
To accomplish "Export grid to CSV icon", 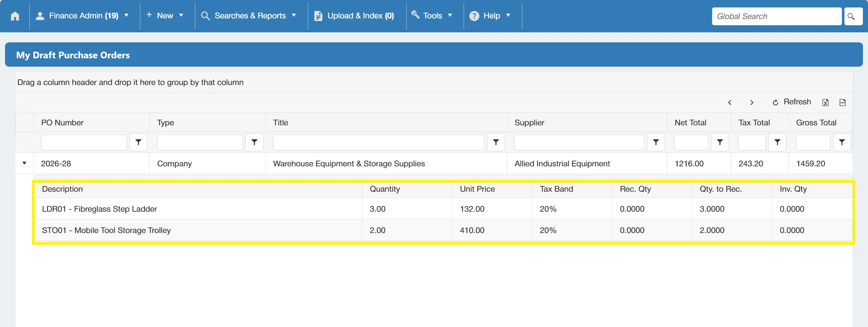I will pyautogui.click(x=842, y=102).
